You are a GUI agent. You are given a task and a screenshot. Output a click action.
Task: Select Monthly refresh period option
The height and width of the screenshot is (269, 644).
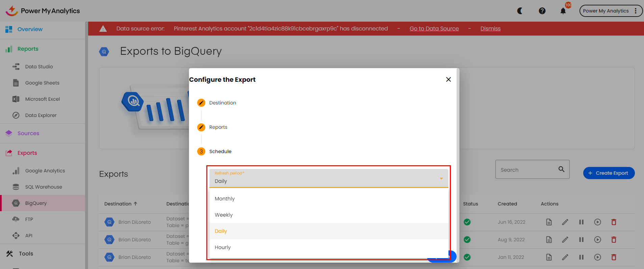point(225,199)
